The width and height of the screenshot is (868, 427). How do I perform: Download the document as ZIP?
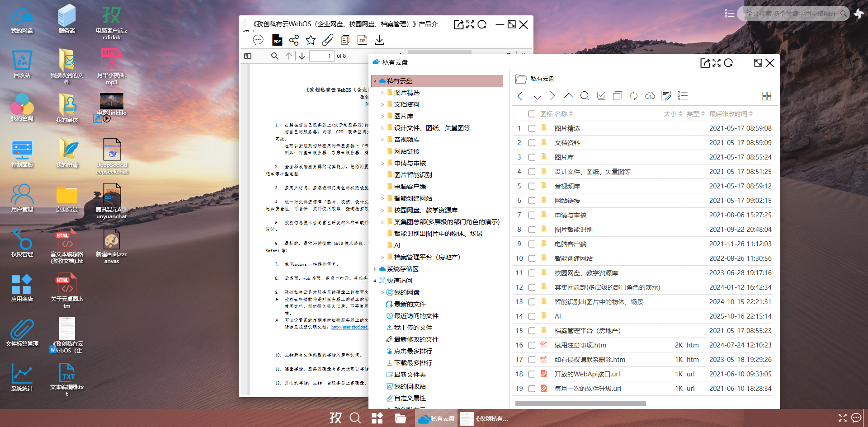click(362, 40)
